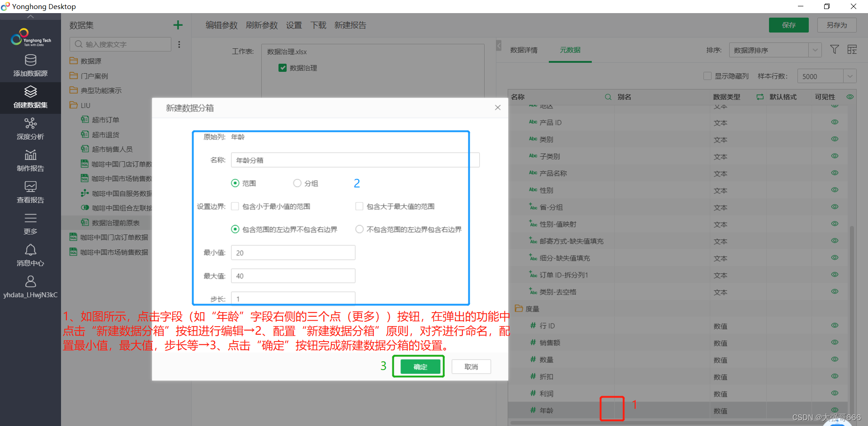Screen dimensions: 868x426
Task: Click the 下载 menu item
Action: click(318, 25)
